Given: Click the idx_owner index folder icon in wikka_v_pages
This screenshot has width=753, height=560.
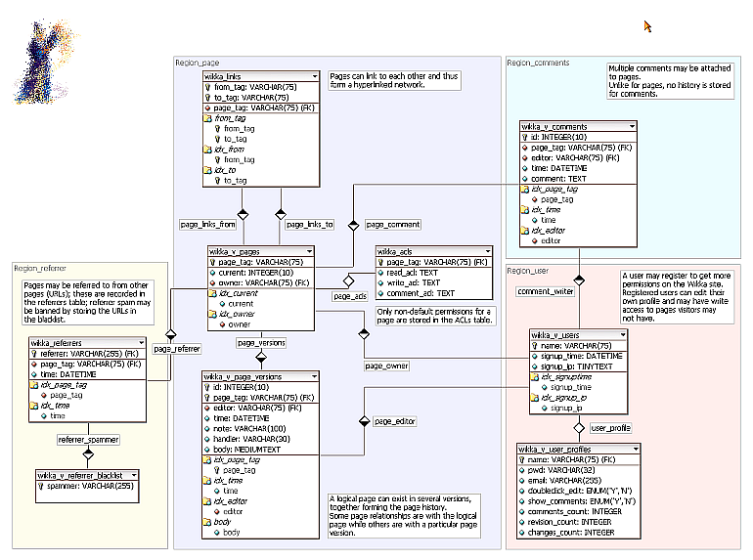Looking at the screenshot, I should tap(213, 314).
